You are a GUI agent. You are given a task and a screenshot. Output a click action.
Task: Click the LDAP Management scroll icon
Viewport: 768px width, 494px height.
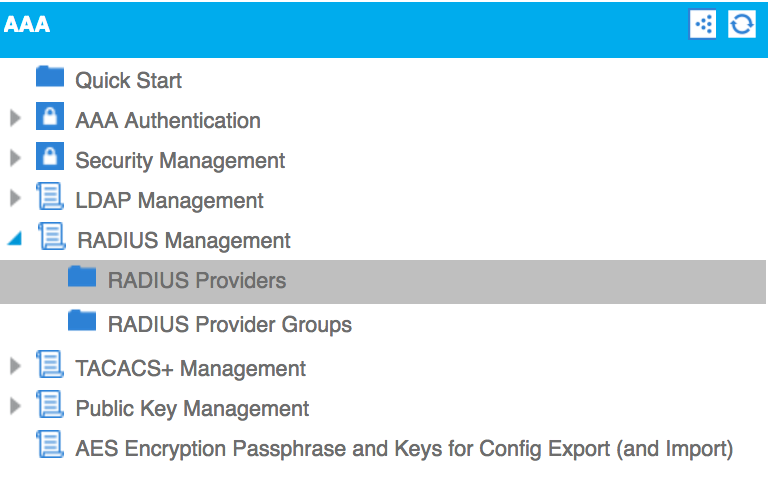[x=50, y=196]
